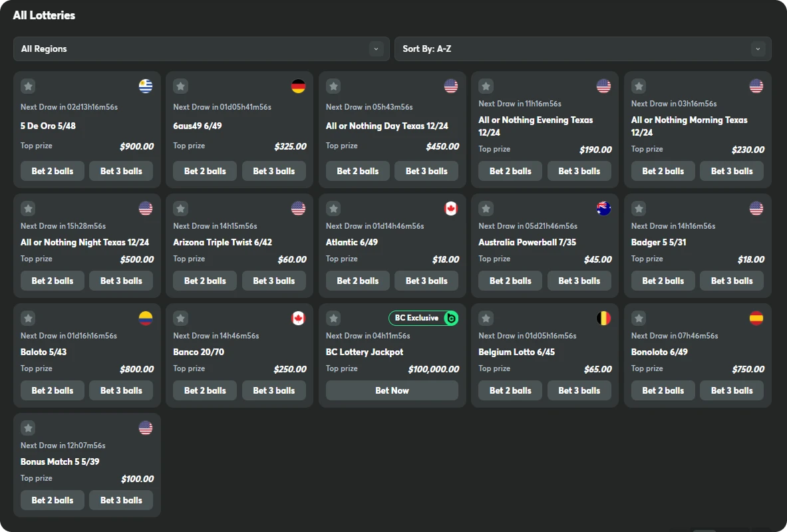
Task: Toggle favorite star on Bonus Match 5
Action: point(28,428)
